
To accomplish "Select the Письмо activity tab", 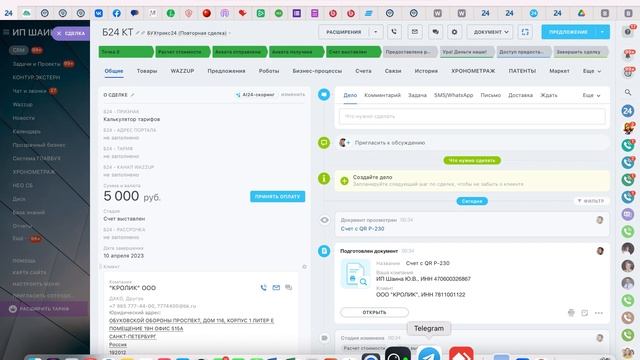I will click(491, 95).
